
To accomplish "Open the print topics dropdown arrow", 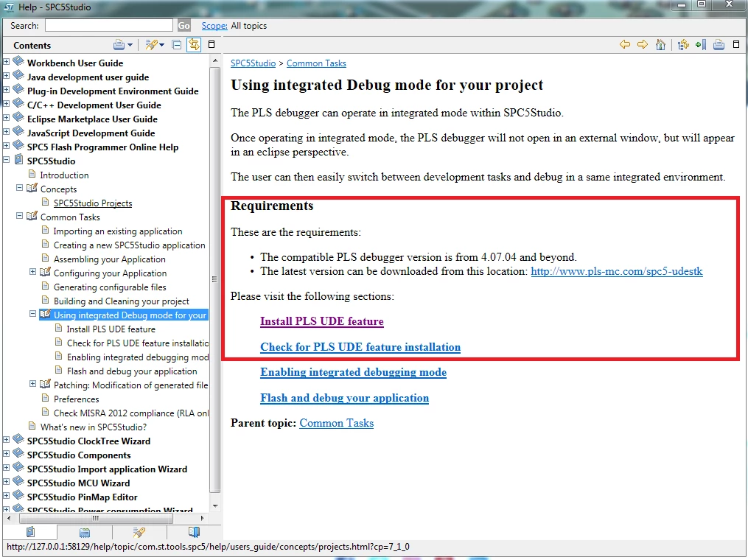I will click(130, 45).
